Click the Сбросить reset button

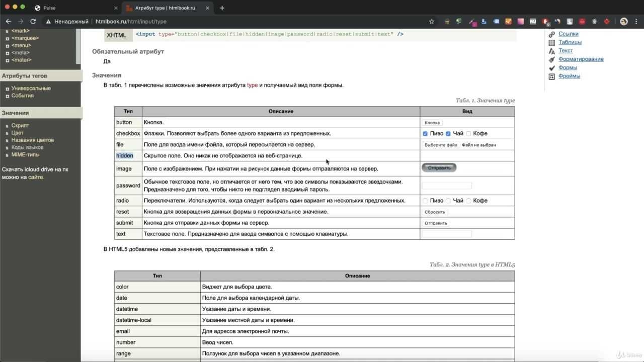[x=435, y=212]
